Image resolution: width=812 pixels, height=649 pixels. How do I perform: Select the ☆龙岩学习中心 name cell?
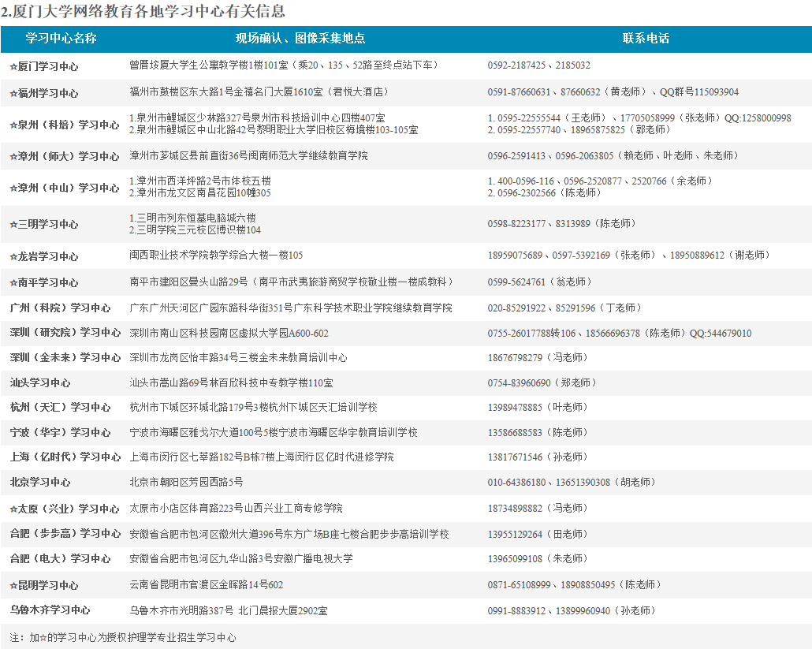[44, 256]
